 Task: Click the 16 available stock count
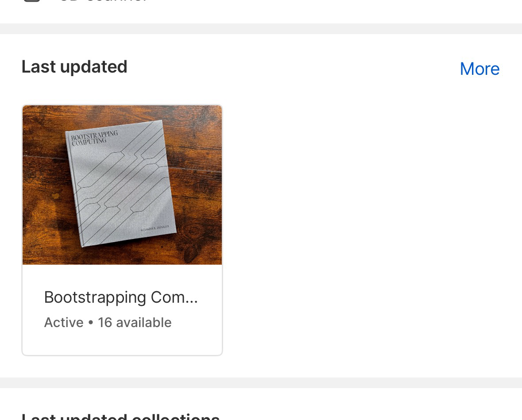coord(135,323)
